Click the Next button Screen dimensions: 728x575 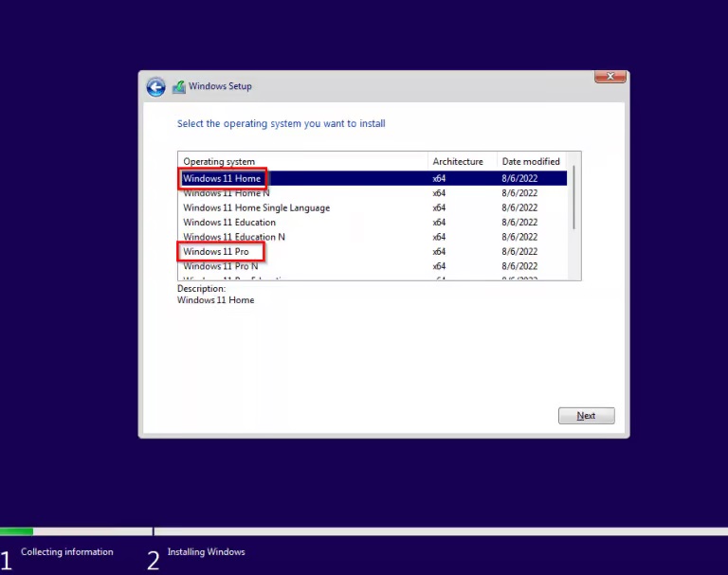[x=587, y=415]
